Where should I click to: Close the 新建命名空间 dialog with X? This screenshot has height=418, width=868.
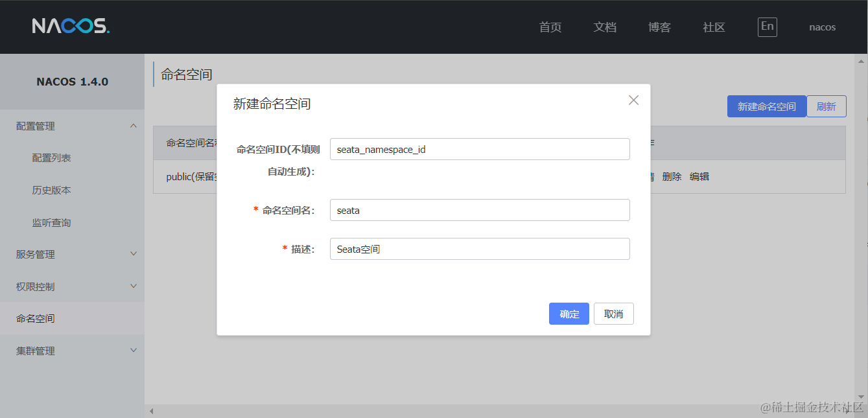point(633,100)
